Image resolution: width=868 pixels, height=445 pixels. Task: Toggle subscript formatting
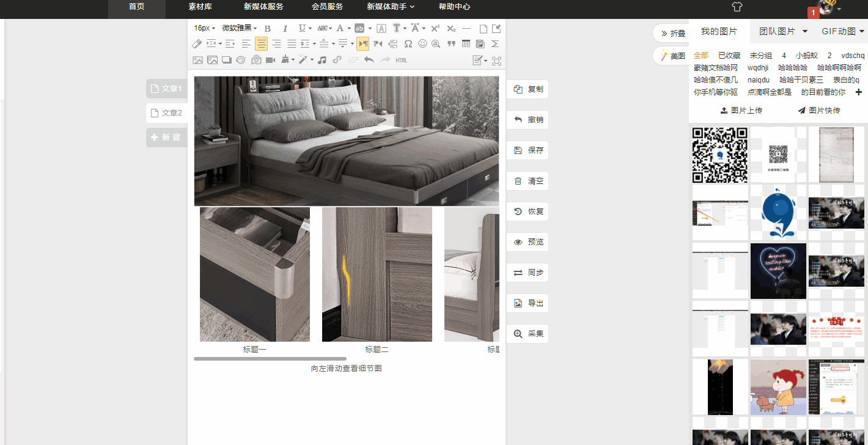click(x=451, y=28)
